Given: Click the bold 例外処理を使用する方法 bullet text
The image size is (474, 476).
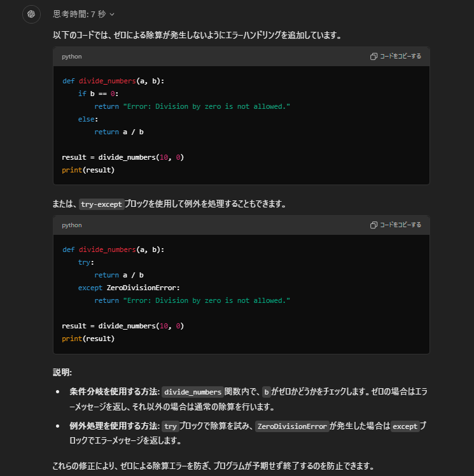Looking at the screenshot, I should pyautogui.click(x=114, y=427).
